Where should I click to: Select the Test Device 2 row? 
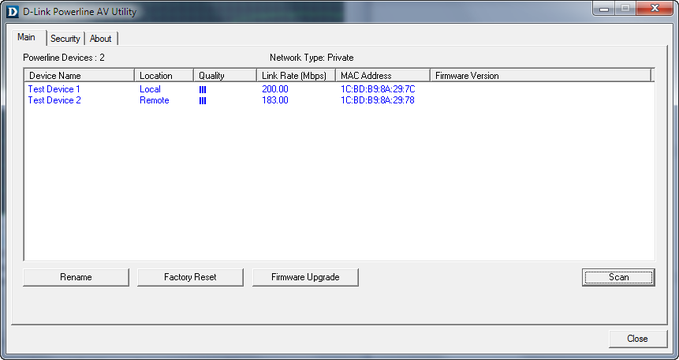tap(339, 101)
